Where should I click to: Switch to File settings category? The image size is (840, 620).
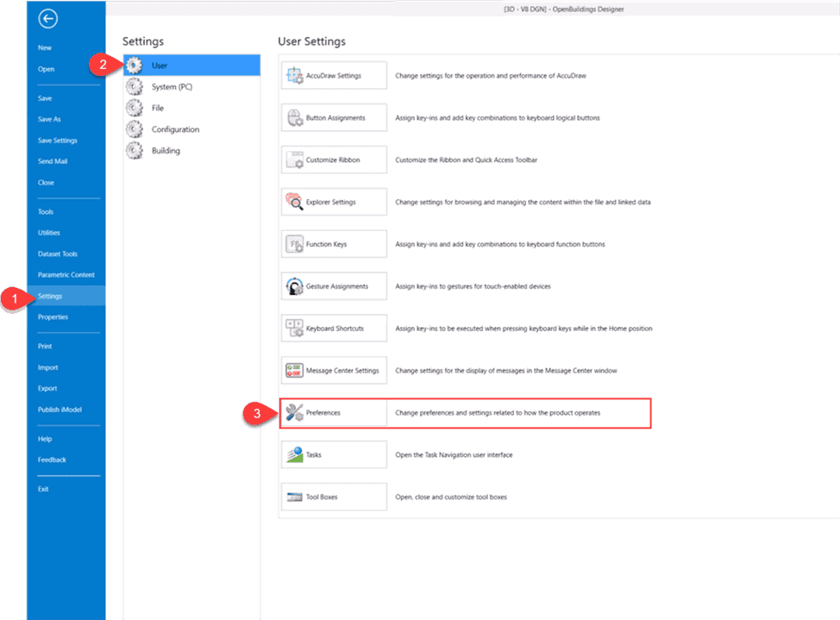click(158, 109)
